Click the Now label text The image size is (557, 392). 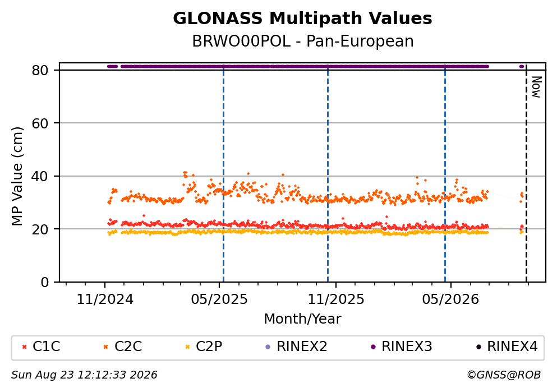point(536,87)
